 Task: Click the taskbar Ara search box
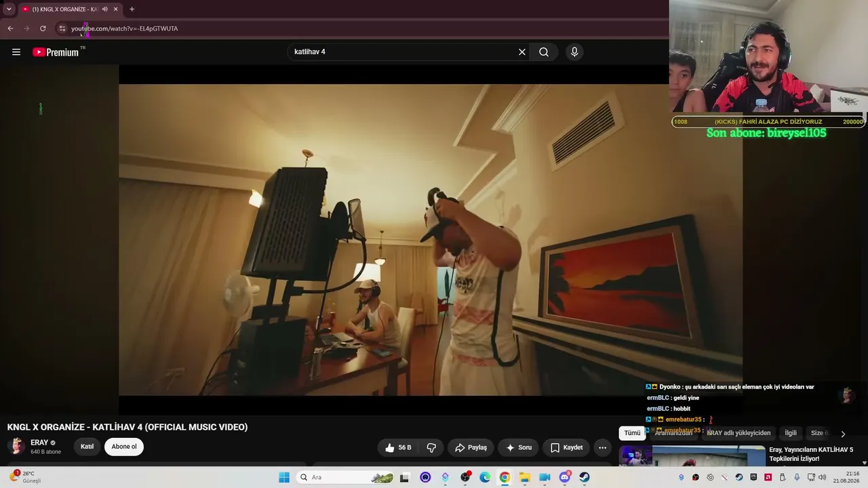344,477
